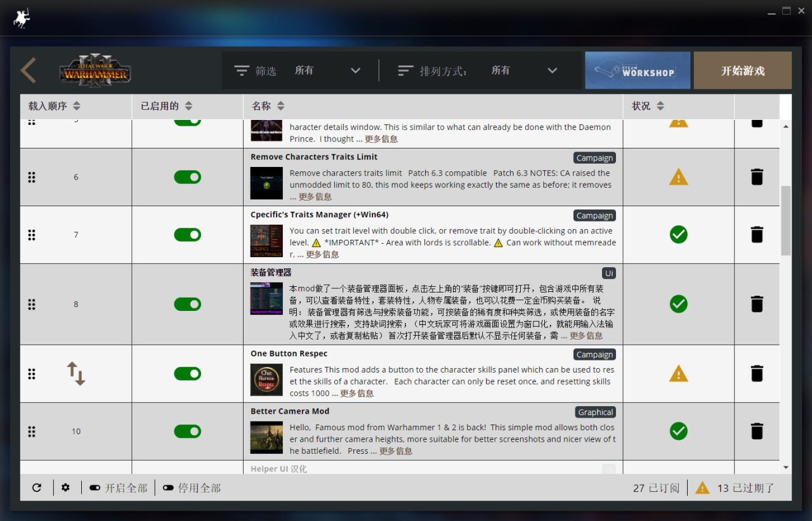
Task: Click the green check status for Better Camera Mod
Action: [x=678, y=432]
